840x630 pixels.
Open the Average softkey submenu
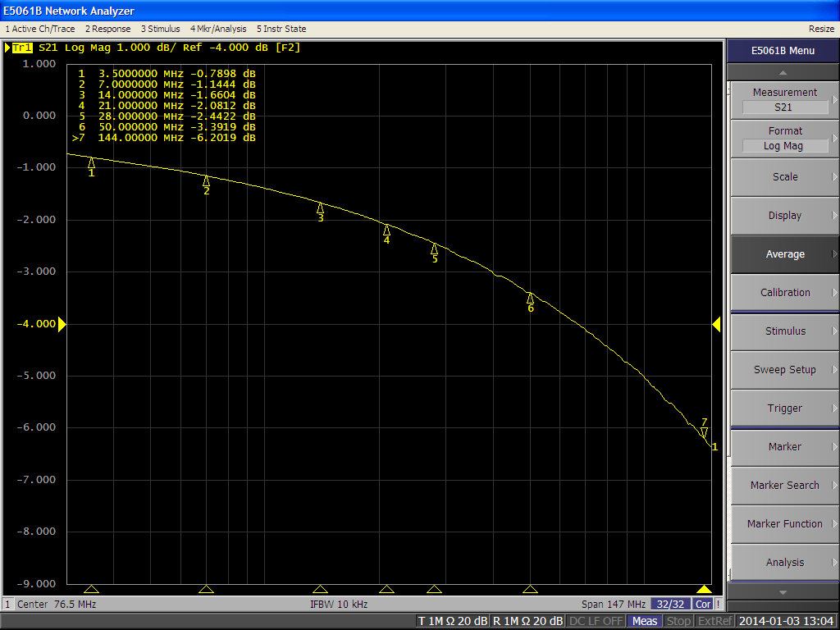click(x=785, y=254)
